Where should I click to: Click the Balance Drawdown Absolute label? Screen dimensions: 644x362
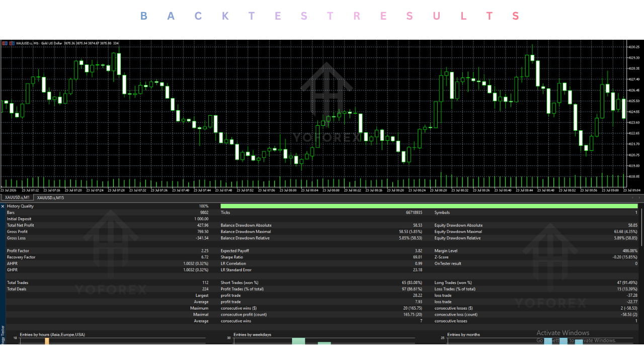coord(246,225)
